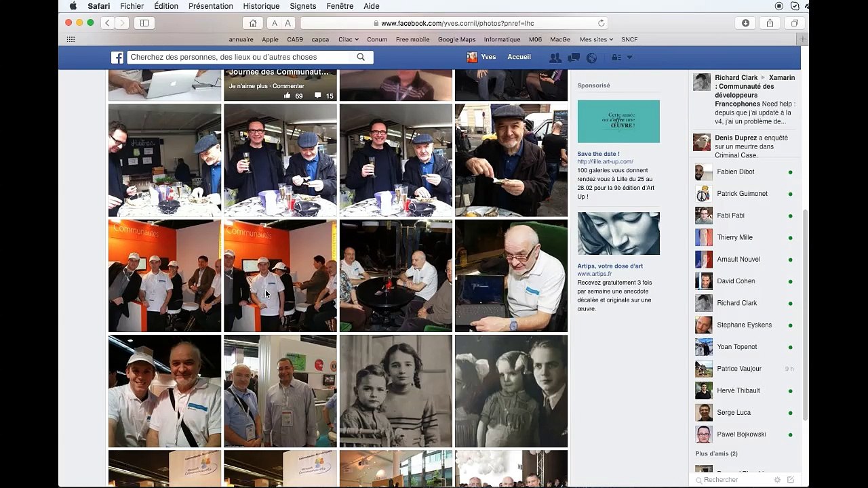868x488 pixels.
Task: Click the page's vertical scrollbar
Action: [x=805, y=315]
